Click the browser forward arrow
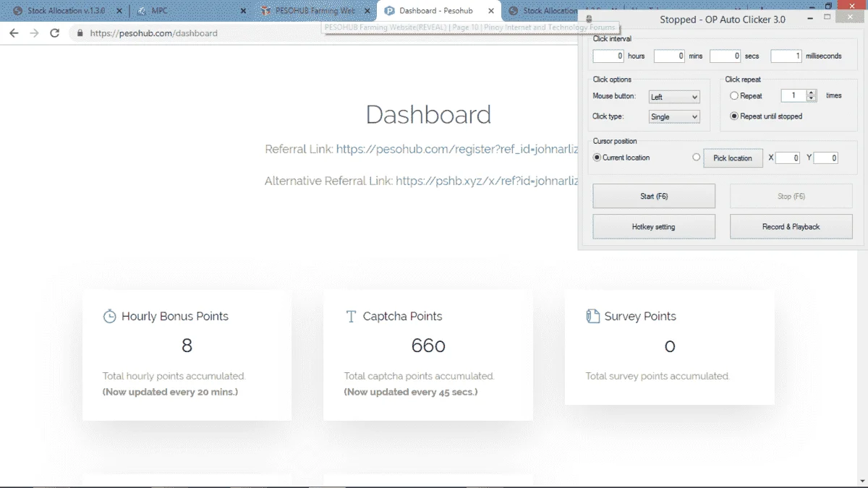 pyautogui.click(x=34, y=33)
